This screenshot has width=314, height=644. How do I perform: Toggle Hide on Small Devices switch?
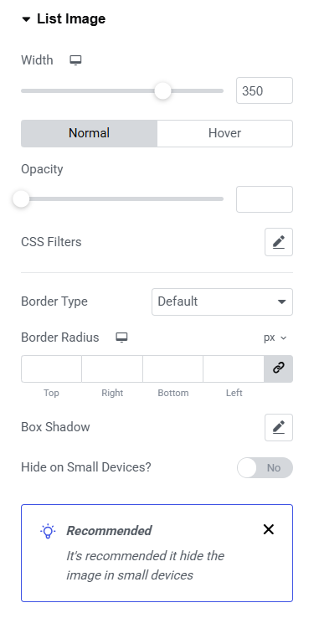265,468
